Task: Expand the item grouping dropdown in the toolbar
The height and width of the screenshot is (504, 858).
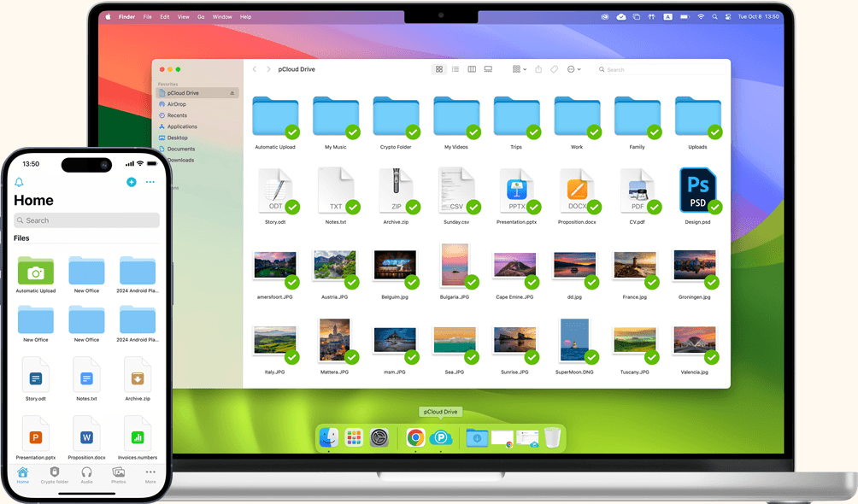Action: 519,69
